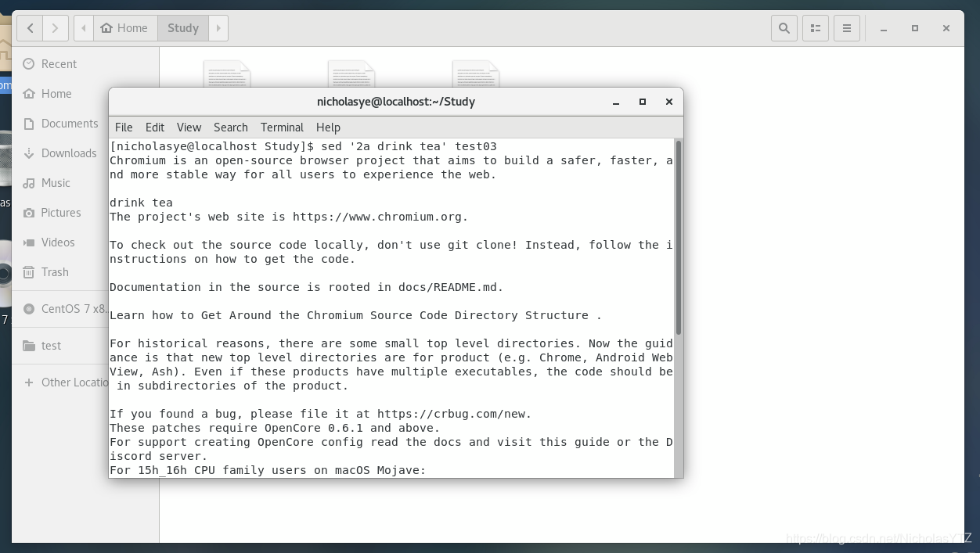Open the terminal Search menu
Image resolution: width=980 pixels, height=553 pixels.
(231, 127)
